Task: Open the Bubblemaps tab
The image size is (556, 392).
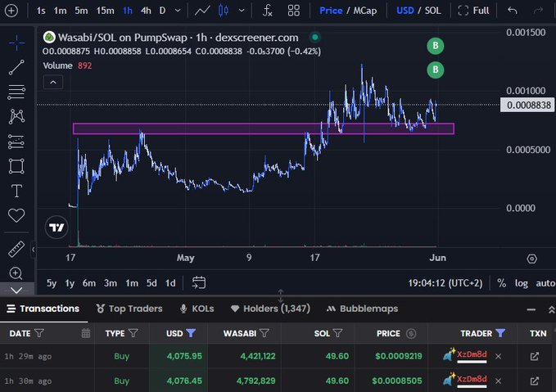Action: [362, 309]
